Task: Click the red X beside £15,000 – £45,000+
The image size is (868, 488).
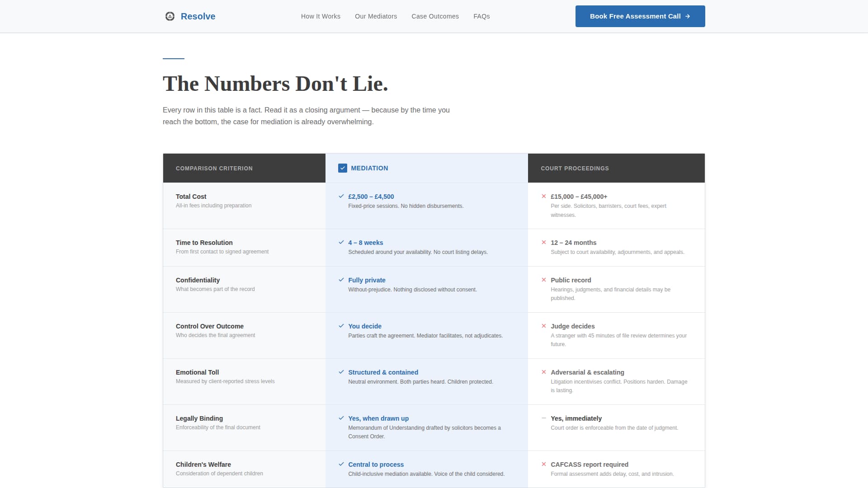Action: pos(544,197)
